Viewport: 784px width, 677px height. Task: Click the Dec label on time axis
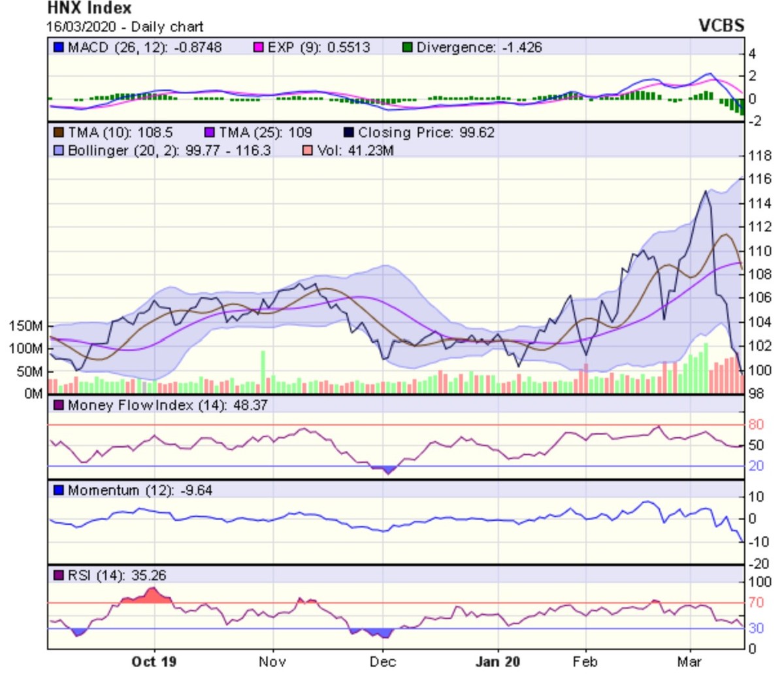point(382,662)
